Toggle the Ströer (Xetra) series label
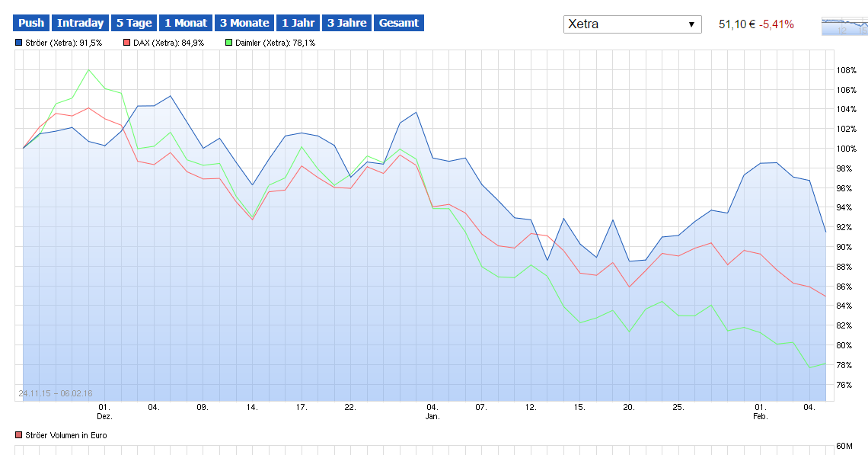The image size is (868, 455). (64, 43)
